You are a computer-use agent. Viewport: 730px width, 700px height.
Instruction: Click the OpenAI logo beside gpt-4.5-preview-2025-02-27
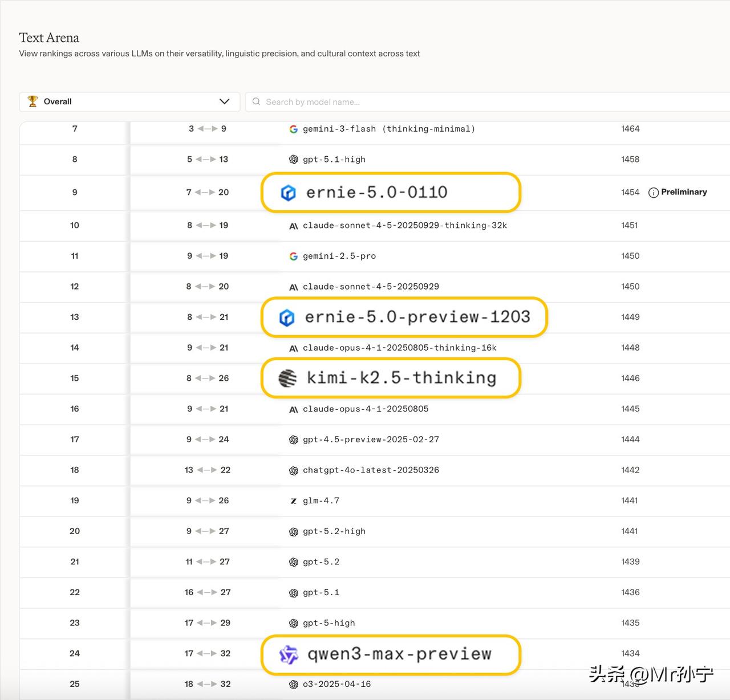coord(293,439)
